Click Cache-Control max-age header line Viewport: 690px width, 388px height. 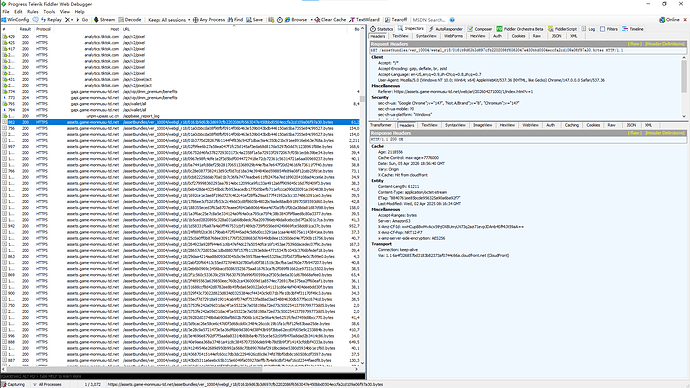408,157
